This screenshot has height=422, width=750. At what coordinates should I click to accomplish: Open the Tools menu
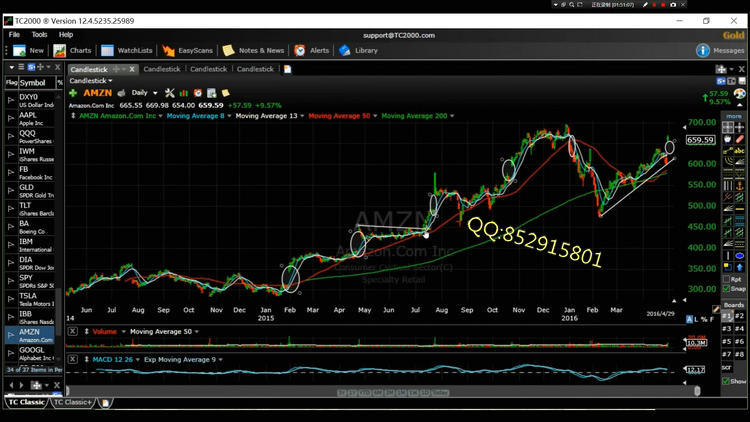[x=39, y=34]
